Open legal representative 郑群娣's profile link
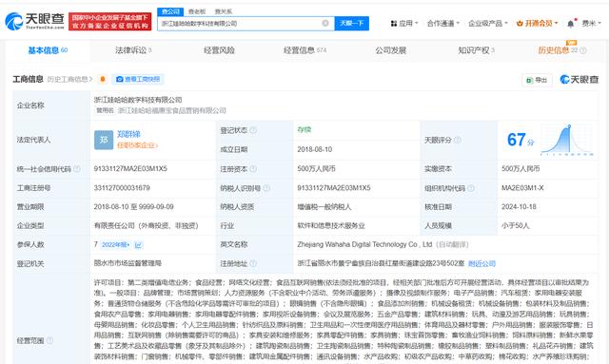Image resolution: width=609 pixels, height=364 pixels. tap(128, 134)
